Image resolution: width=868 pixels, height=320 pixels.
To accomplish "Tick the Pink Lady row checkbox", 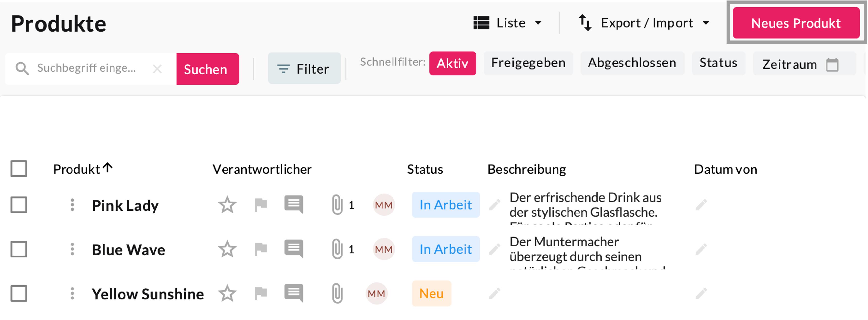I will pos(19,205).
